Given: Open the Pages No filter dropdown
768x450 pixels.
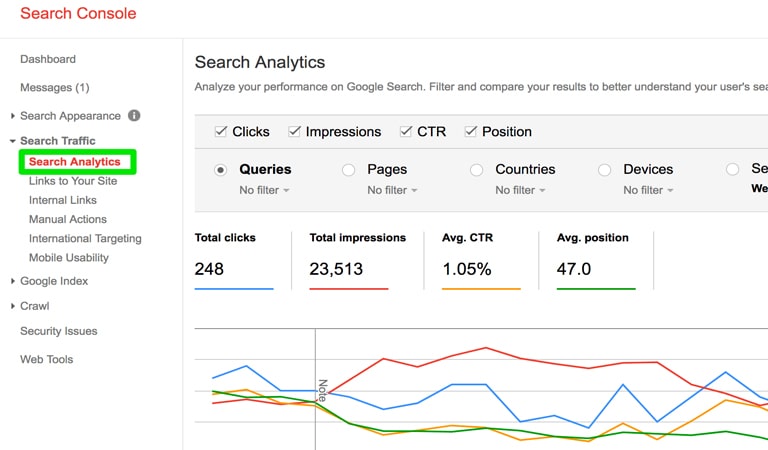Looking at the screenshot, I should pos(392,190).
